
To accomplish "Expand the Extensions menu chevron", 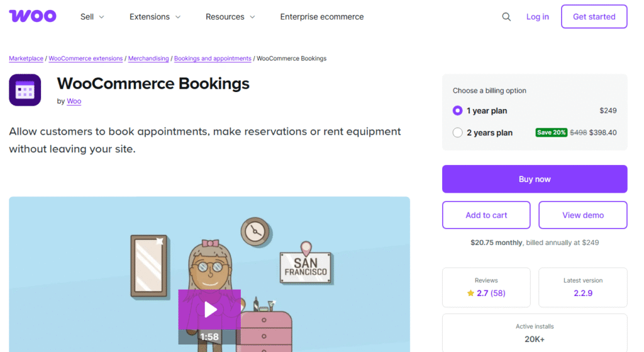I will [x=178, y=17].
